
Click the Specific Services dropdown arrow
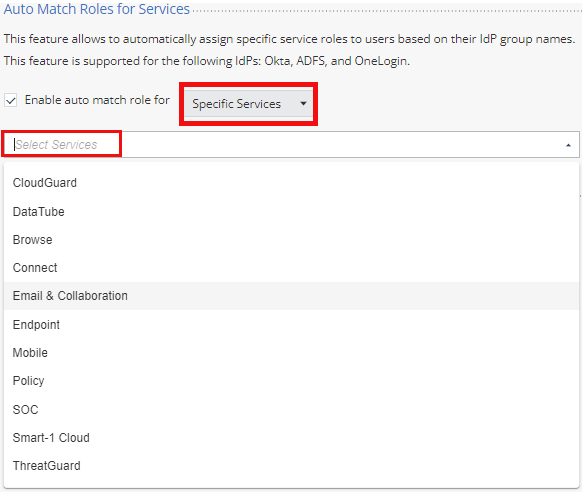click(303, 104)
